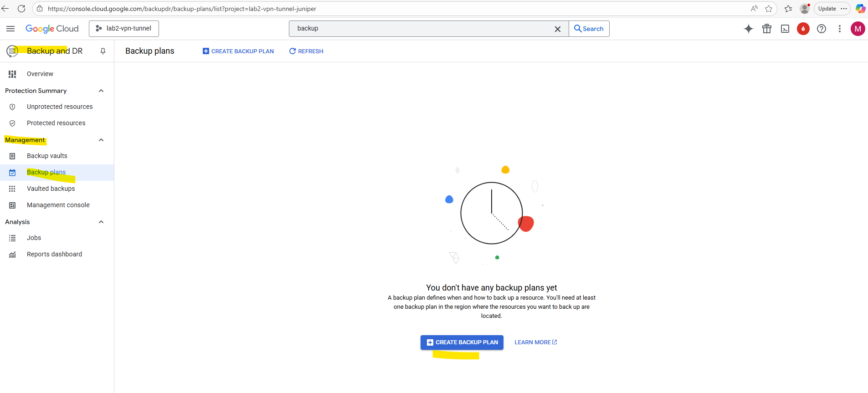The width and height of the screenshot is (868, 393).
Task: Open Protected resources page
Action: click(56, 123)
